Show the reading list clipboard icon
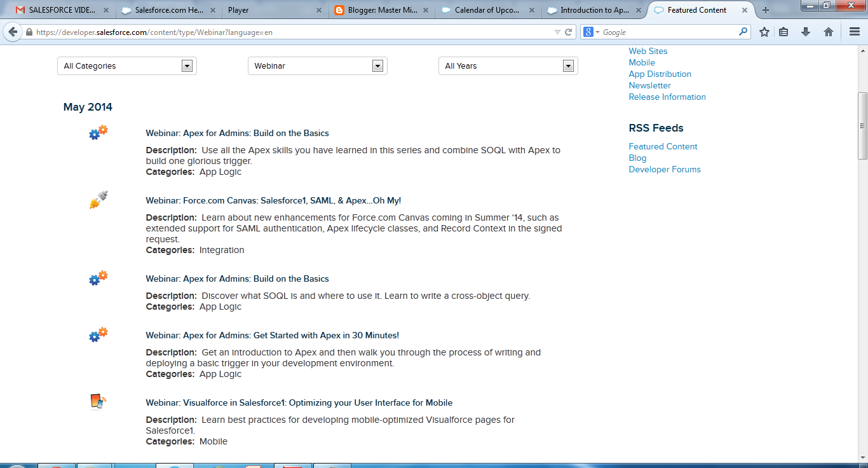 click(x=783, y=31)
